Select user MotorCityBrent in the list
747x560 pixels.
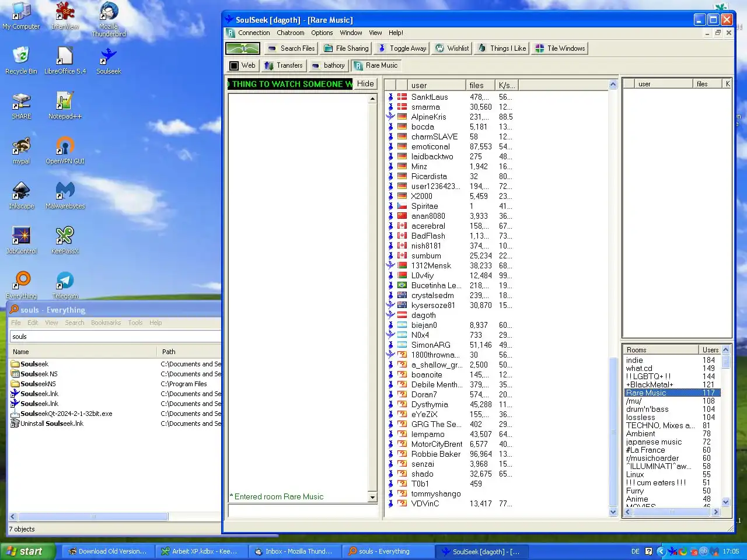click(x=437, y=444)
